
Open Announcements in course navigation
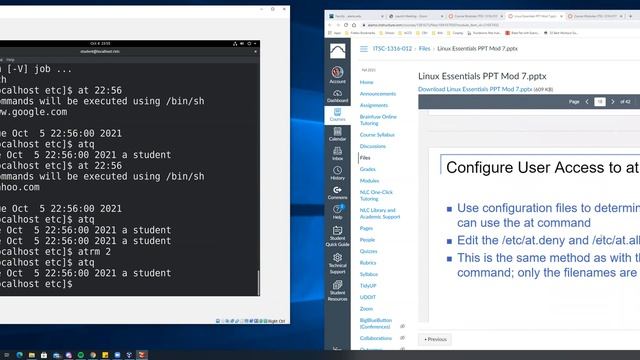coord(378,93)
